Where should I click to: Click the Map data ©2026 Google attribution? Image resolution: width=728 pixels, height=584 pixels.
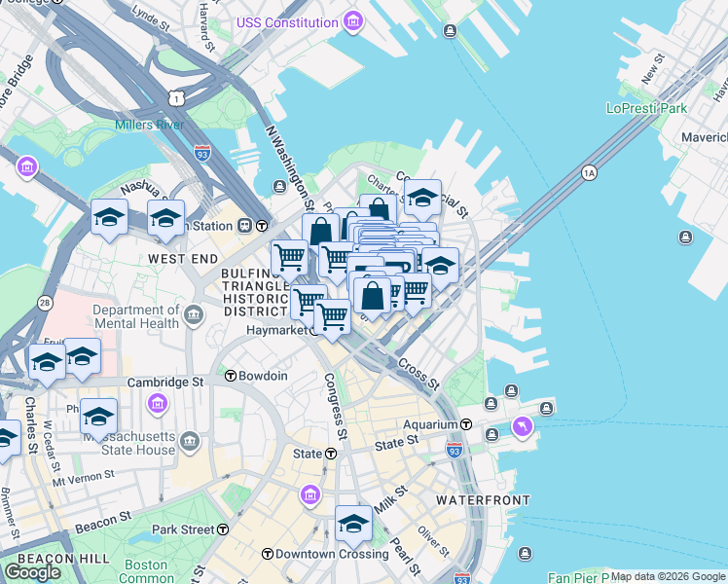click(668, 576)
